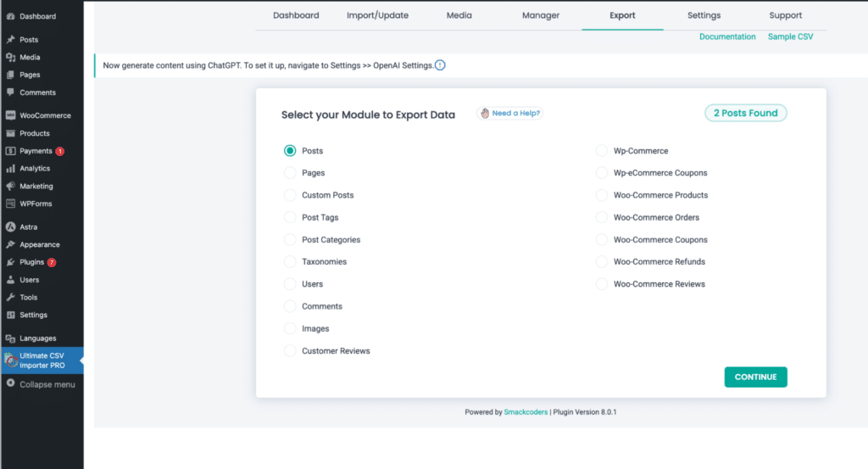Click the Need a Help button
The width and height of the screenshot is (868, 469).
(509, 114)
